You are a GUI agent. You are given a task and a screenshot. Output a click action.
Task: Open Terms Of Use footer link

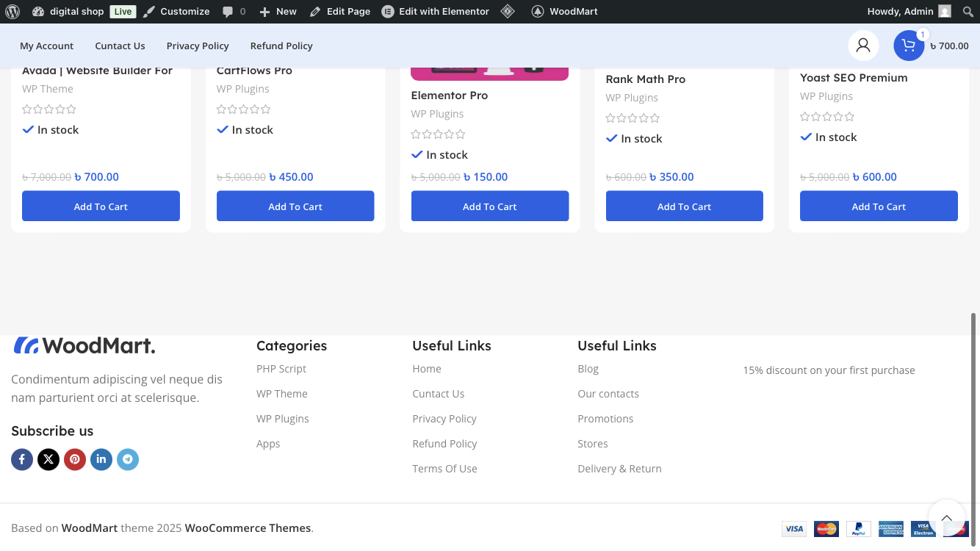pos(444,469)
